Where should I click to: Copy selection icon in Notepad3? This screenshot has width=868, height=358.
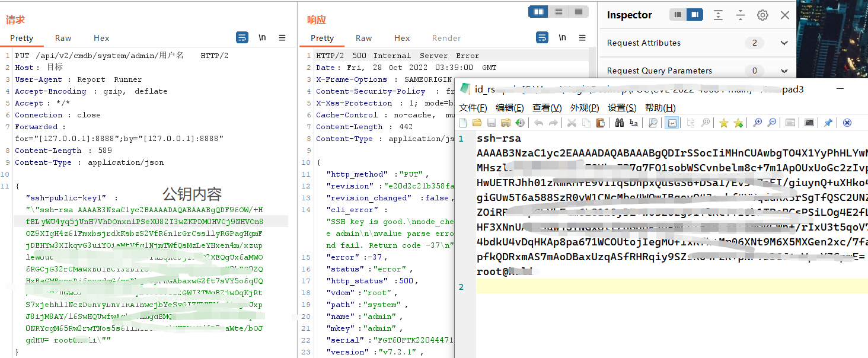586,123
